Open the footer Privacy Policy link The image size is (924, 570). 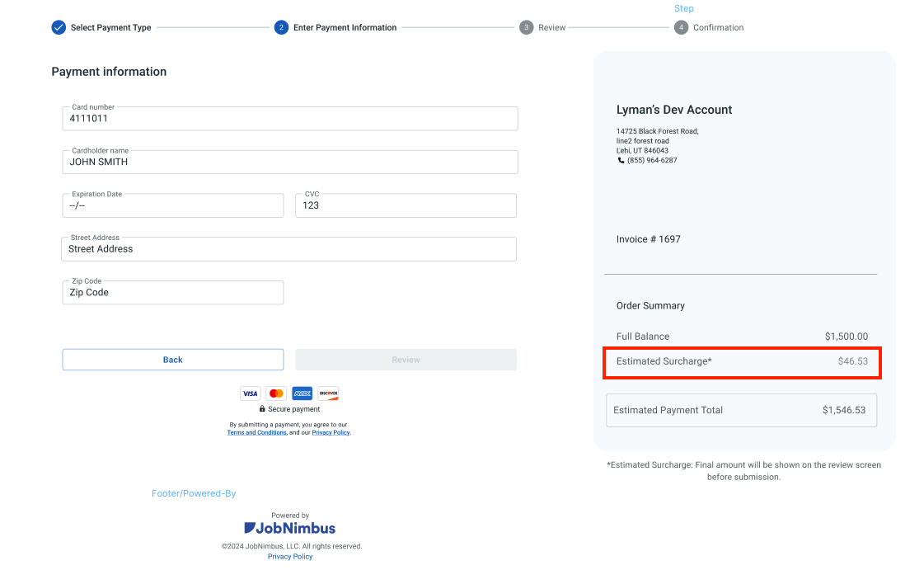click(x=289, y=556)
